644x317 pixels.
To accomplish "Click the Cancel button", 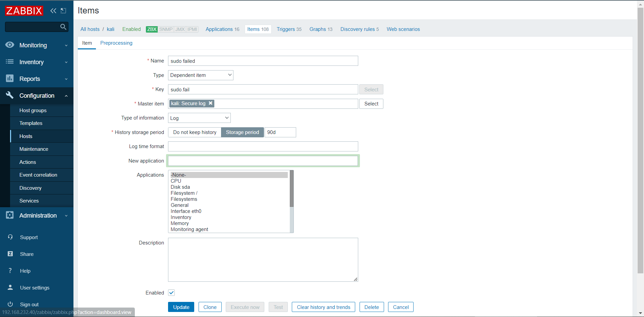I will point(401,307).
